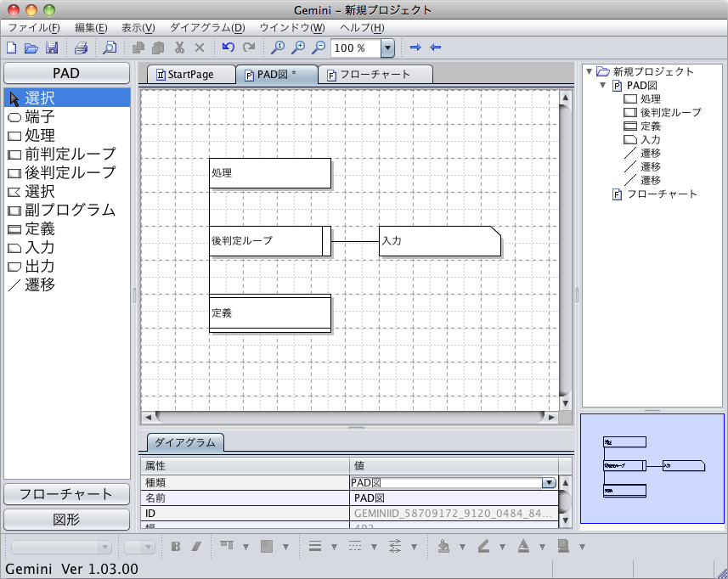This screenshot has height=579, width=728.
Task: Select 後判定ループ item in project tree
Action: point(663,112)
